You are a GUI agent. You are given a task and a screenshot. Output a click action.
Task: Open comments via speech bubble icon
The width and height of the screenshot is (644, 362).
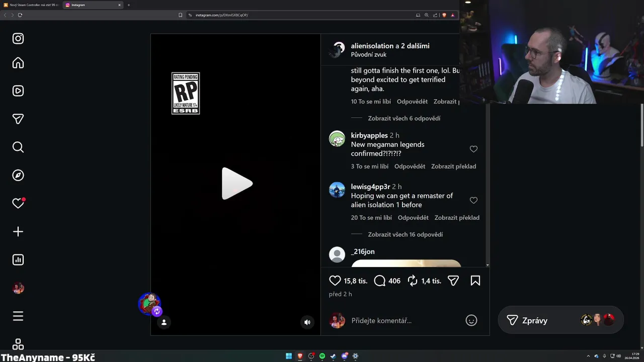tap(380, 281)
